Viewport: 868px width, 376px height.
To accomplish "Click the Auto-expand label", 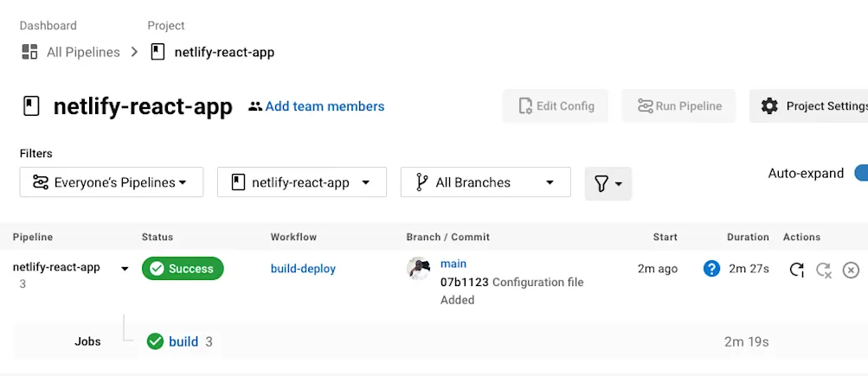I will 806,173.
